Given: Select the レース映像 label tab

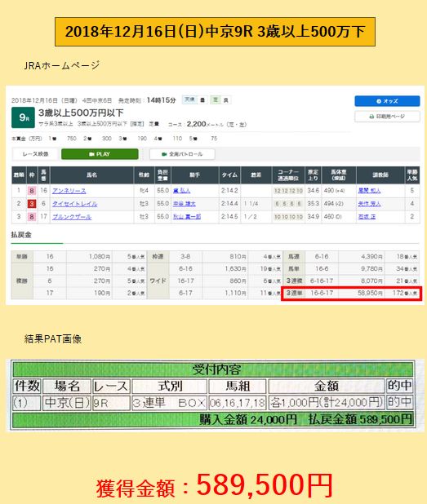Looking at the screenshot, I should pyautogui.click(x=35, y=154).
